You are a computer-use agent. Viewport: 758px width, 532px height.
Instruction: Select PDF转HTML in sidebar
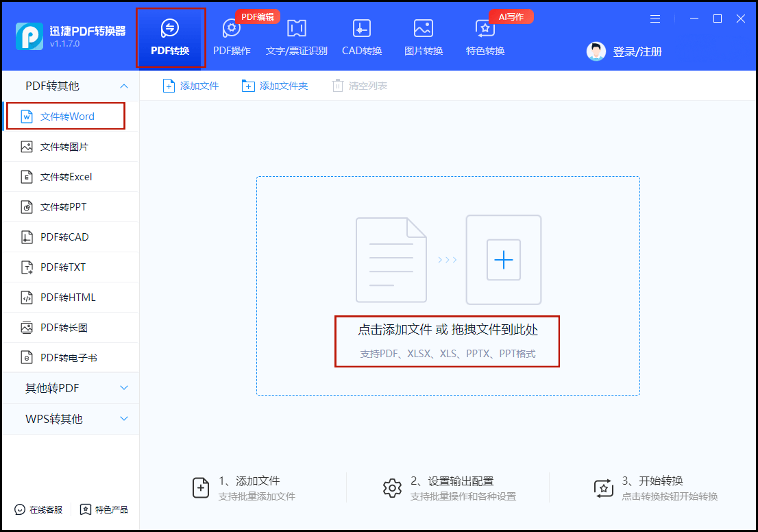tap(71, 298)
